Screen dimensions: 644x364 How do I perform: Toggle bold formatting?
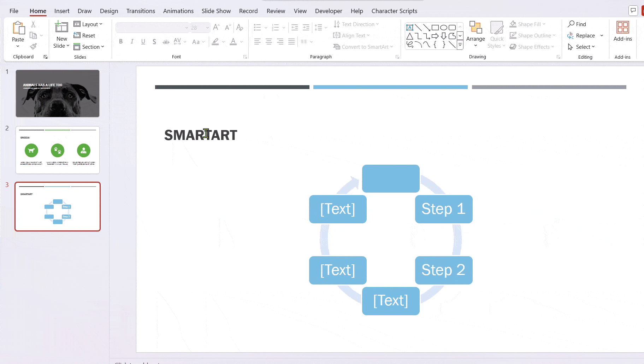click(x=120, y=42)
